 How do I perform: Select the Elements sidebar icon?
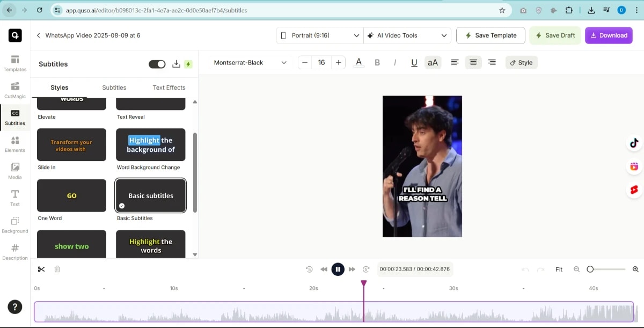[x=14, y=142]
